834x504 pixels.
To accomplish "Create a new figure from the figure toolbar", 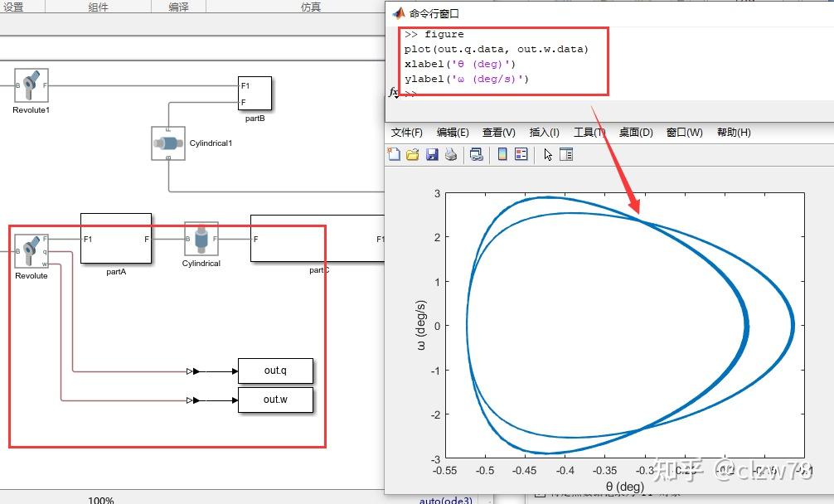I will 395,154.
